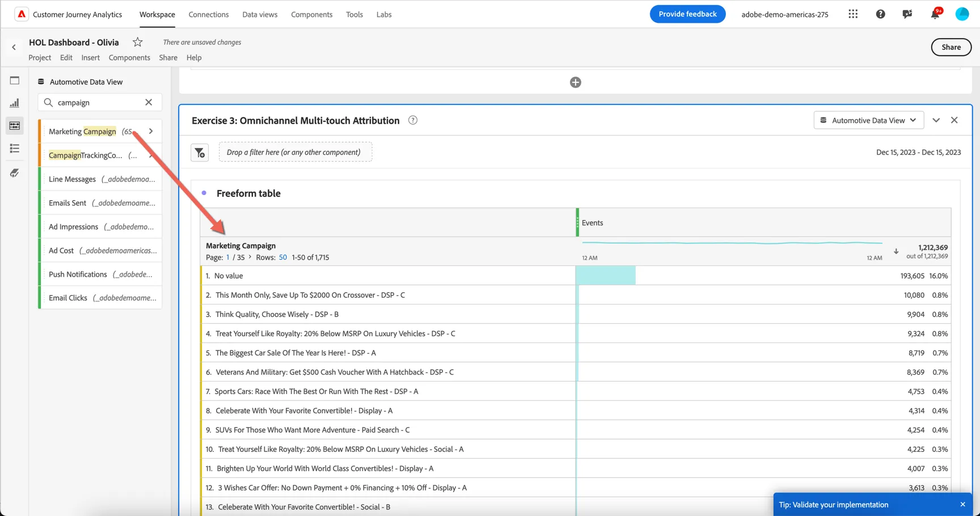Star the HOL Dashboard project as favorite
The image size is (980, 516).
pyautogui.click(x=137, y=42)
